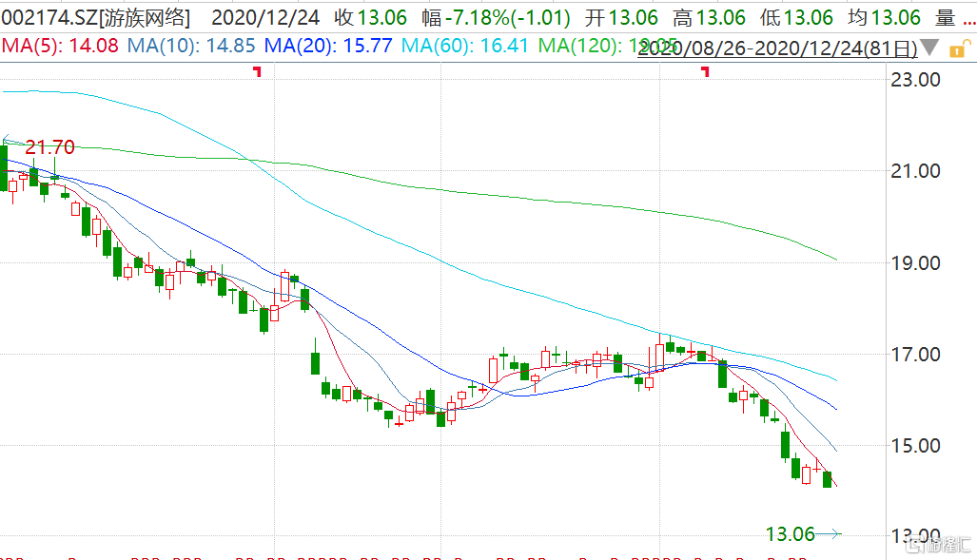The width and height of the screenshot is (977, 560).
Task: Click the green 13.06 period-low label
Action: point(791,533)
